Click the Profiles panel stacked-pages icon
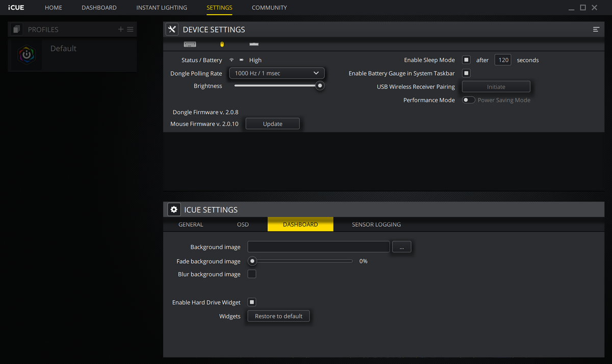Image resolution: width=612 pixels, height=364 pixels. click(17, 30)
